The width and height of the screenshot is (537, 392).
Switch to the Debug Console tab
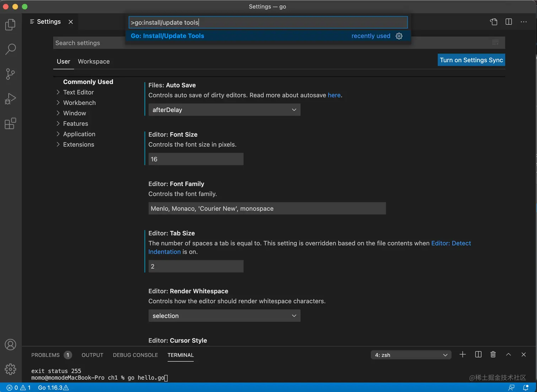tap(135, 355)
